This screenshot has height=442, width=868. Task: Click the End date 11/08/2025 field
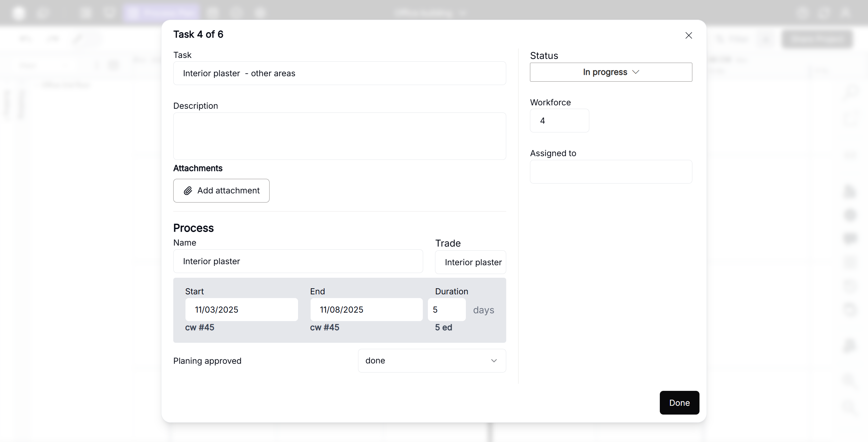point(366,310)
